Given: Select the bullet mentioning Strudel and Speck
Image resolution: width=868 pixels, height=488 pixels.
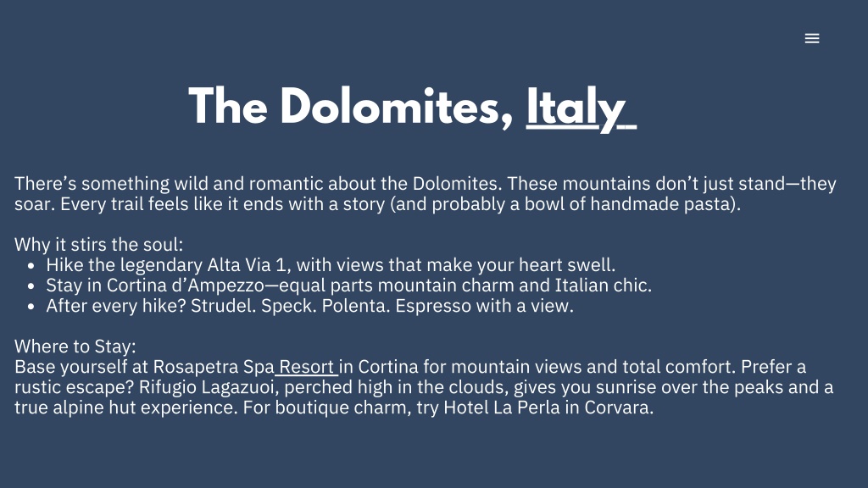Looking at the screenshot, I should point(309,306).
